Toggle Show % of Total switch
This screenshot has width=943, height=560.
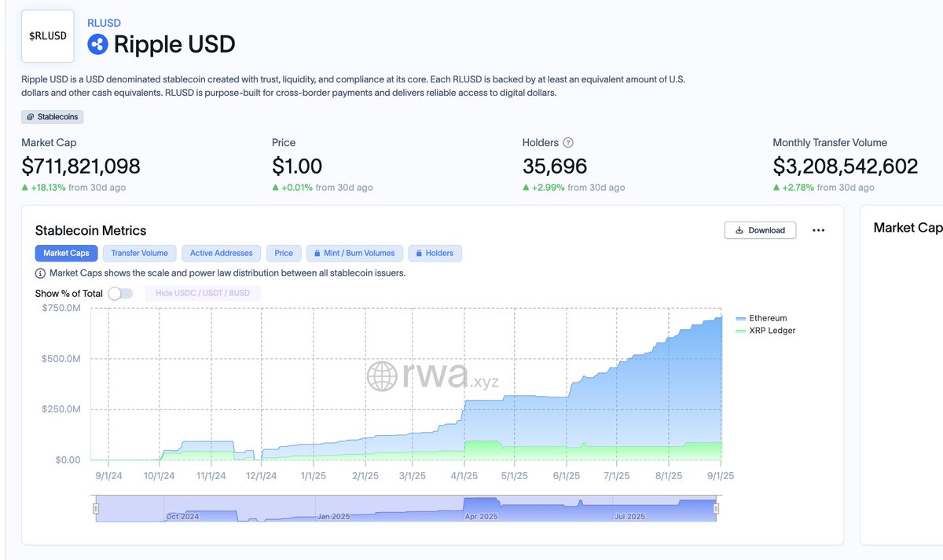(x=120, y=293)
